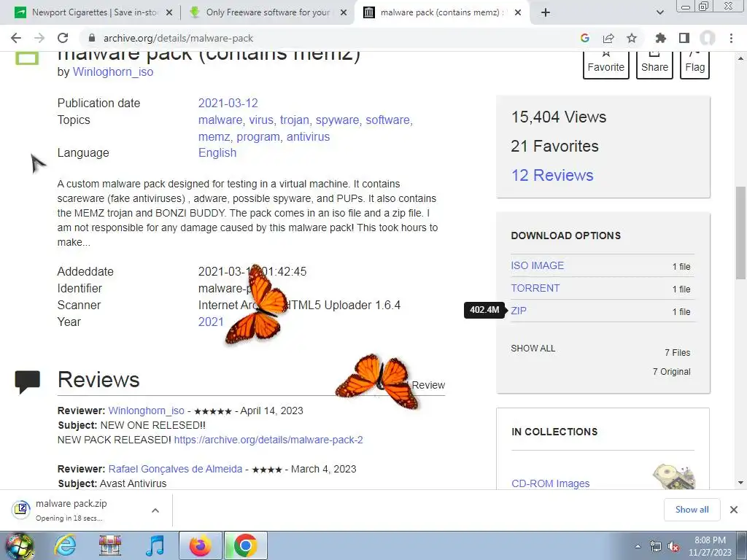Download the ISO IMAGE option
This screenshot has width=747, height=560.
538,265
